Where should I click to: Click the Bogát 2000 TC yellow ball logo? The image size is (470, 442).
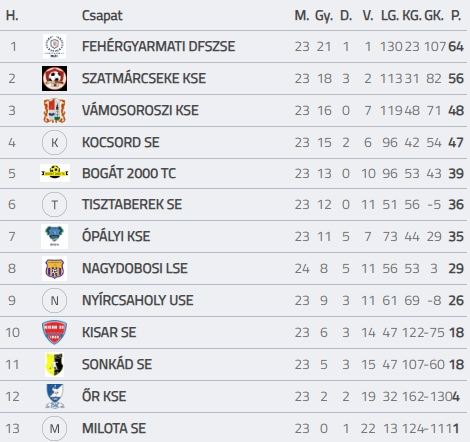55,173
